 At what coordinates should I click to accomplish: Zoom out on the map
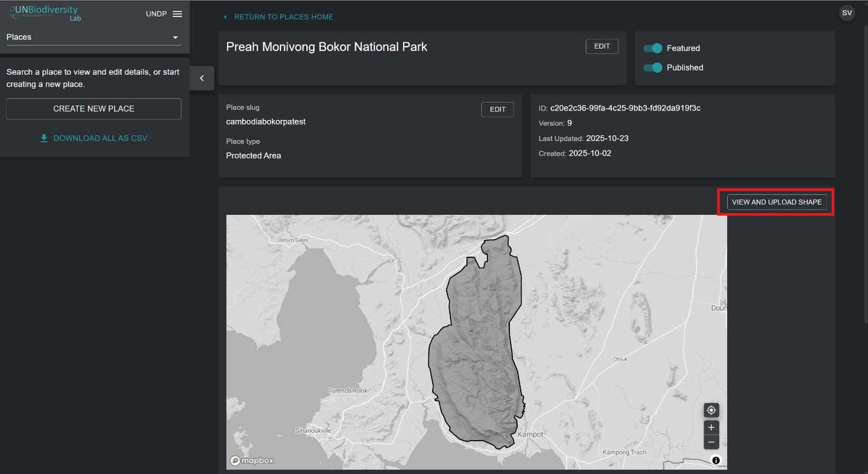pos(711,442)
